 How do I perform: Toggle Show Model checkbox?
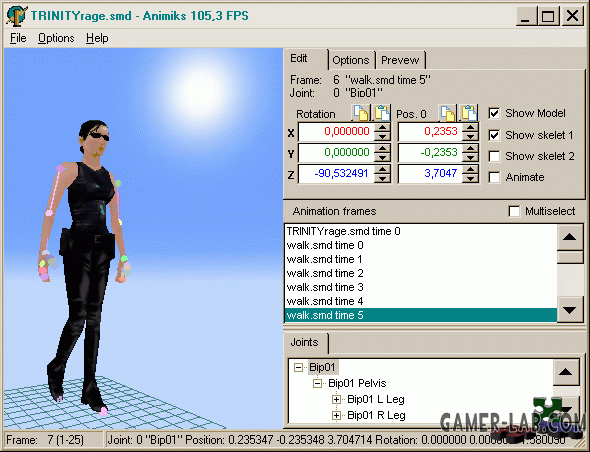click(x=494, y=113)
